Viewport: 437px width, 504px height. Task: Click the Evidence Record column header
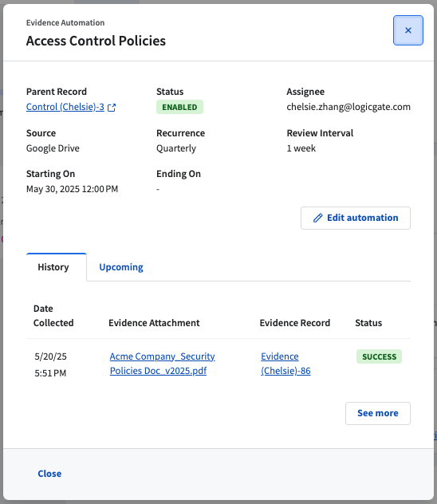point(294,323)
